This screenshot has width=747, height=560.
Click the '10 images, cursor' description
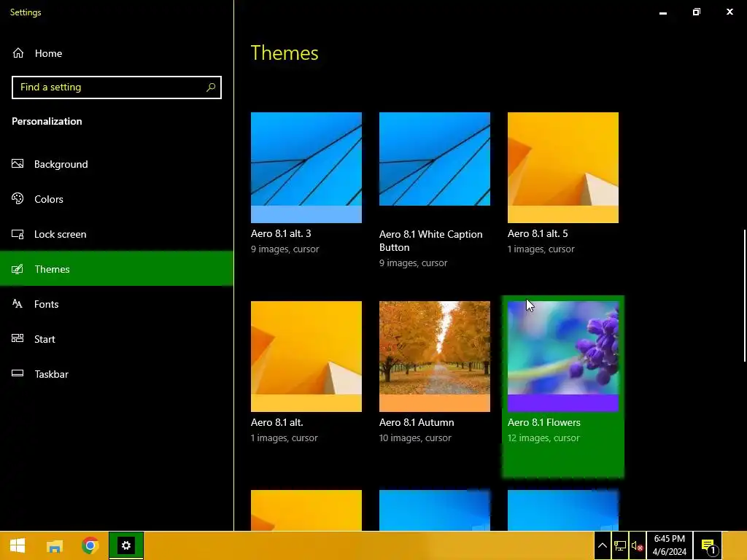click(x=415, y=437)
